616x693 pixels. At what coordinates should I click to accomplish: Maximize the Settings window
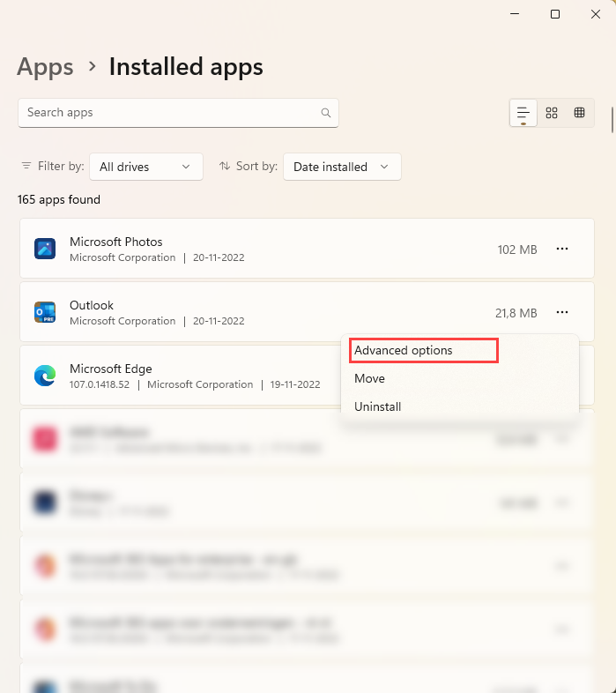555,14
